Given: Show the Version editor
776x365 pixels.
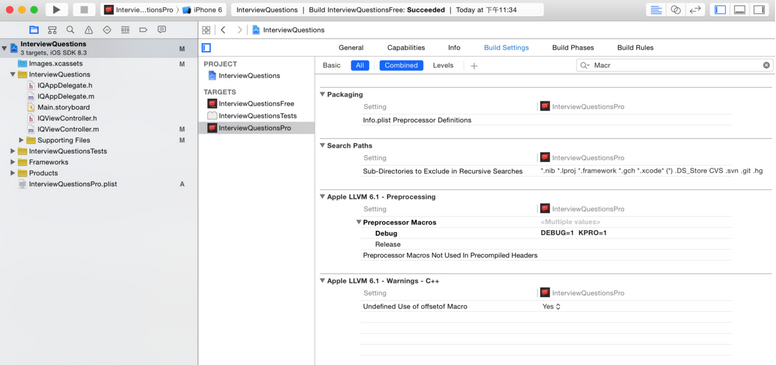Looking at the screenshot, I should point(695,10).
